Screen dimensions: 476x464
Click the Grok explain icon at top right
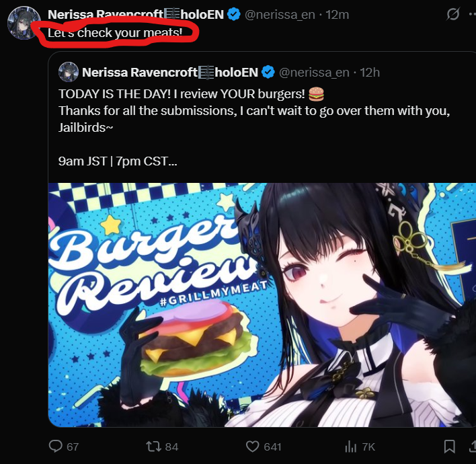[452, 14]
